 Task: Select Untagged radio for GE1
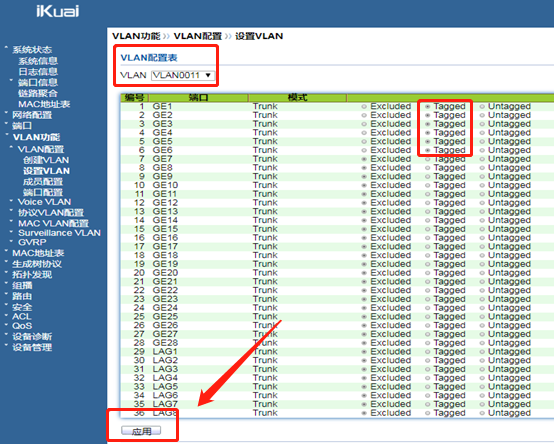(482, 106)
